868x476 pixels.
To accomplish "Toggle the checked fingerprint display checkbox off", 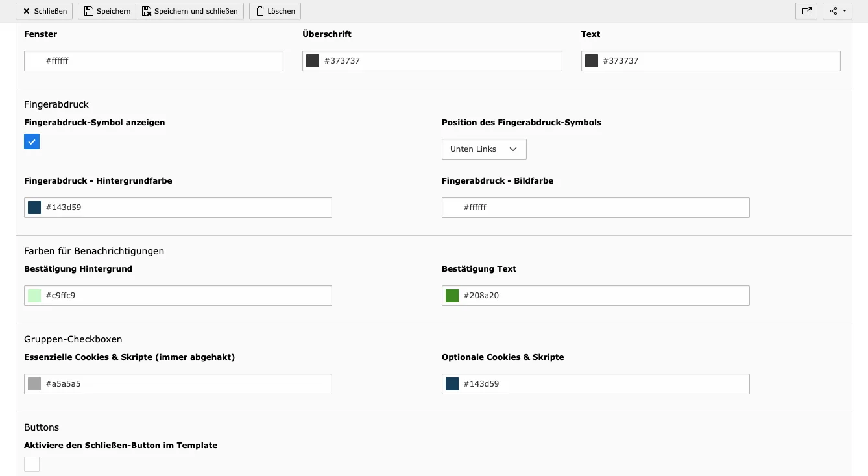I will 32,141.
